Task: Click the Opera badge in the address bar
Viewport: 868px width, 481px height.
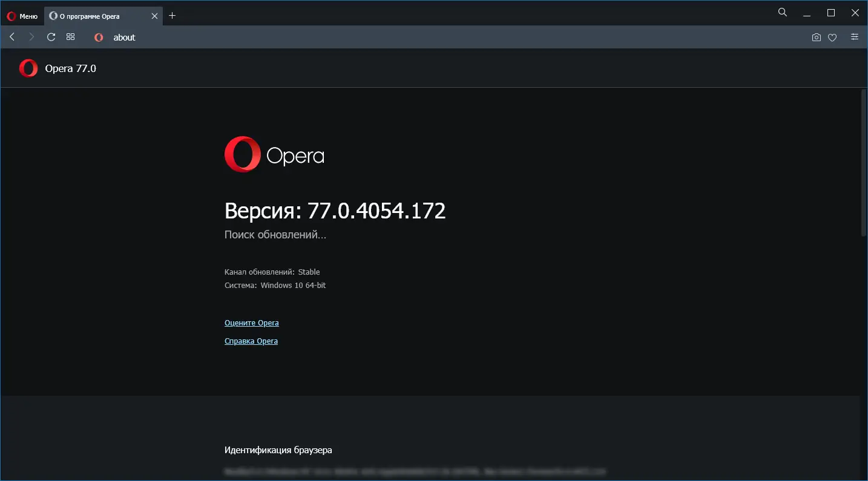Action: click(x=98, y=37)
